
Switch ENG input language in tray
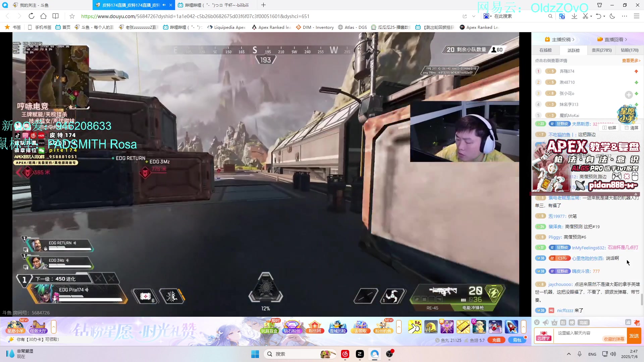(x=592, y=354)
